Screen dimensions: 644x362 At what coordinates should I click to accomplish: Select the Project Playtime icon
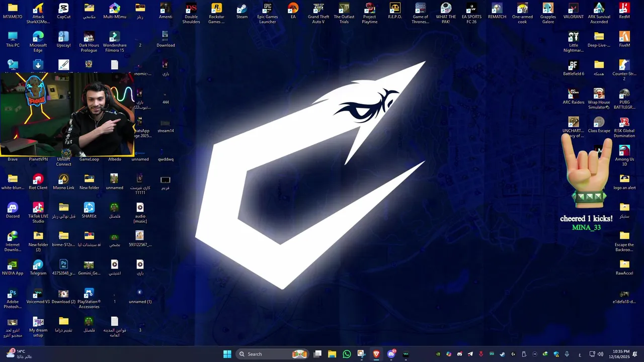[x=369, y=14]
